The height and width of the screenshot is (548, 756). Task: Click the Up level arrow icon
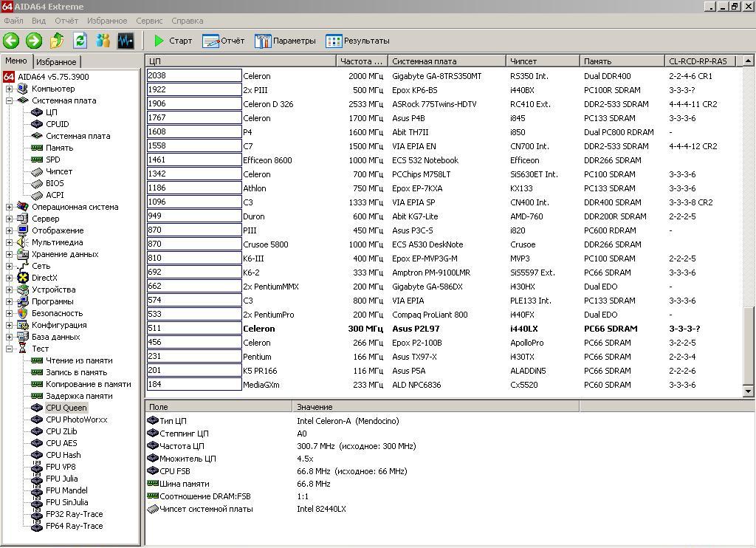point(57,41)
